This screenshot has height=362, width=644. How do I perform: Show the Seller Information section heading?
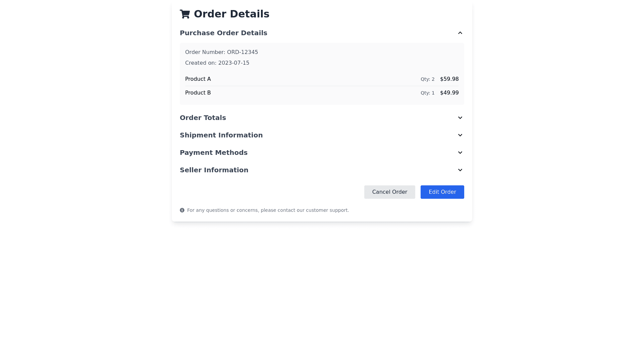click(x=214, y=170)
